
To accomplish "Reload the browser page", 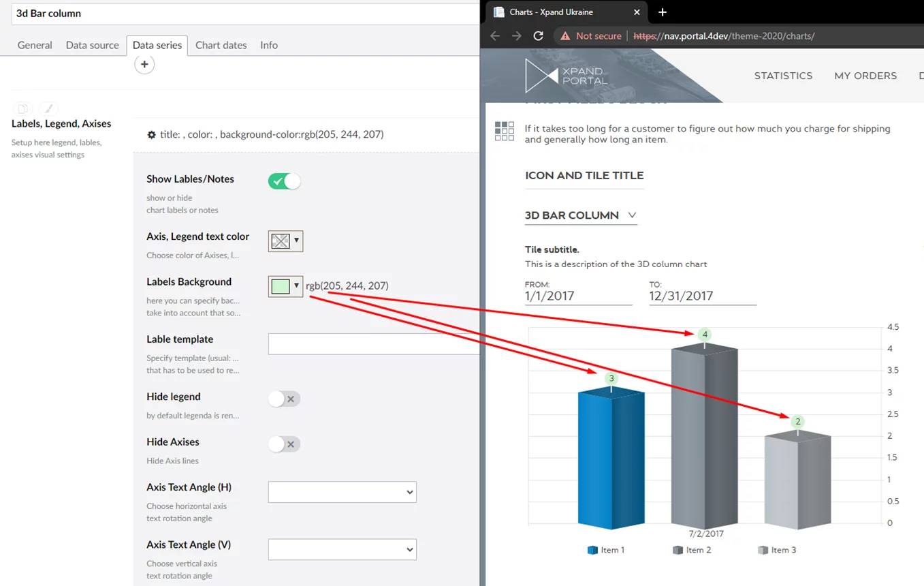I will tap(538, 36).
